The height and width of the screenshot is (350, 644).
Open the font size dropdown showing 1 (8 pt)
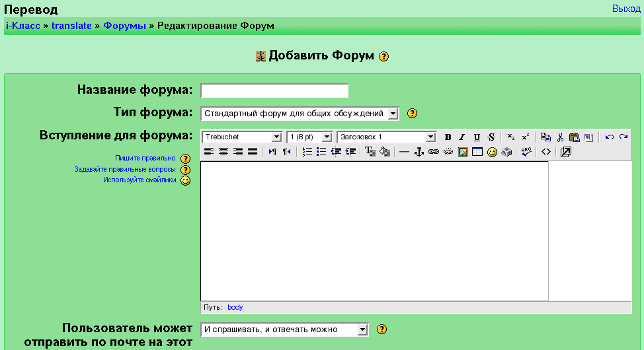[309, 137]
